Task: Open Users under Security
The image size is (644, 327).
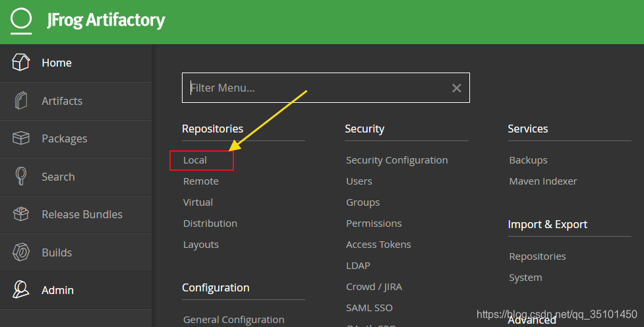Action: click(x=359, y=181)
